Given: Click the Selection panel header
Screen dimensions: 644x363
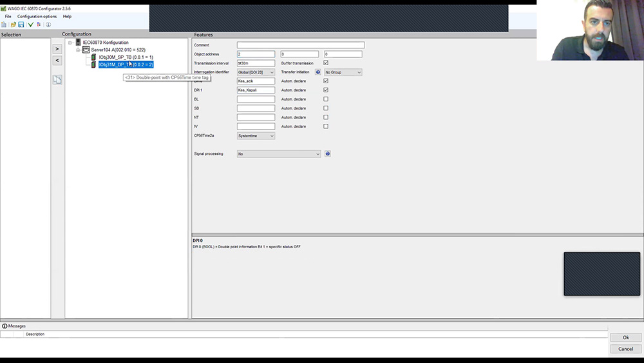Looking at the screenshot, I should click(x=11, y=35).
